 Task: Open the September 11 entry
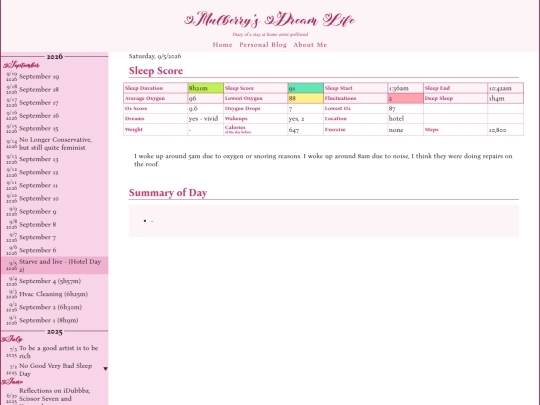(x=38, y=185)
